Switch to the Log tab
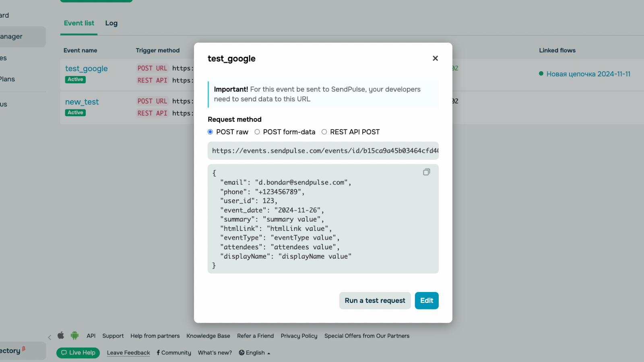This screenshot has width=644, height=362. click(x=111, y=23)
